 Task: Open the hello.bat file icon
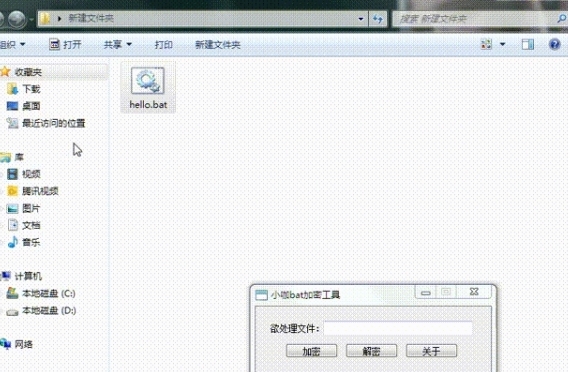coord(148,87)
